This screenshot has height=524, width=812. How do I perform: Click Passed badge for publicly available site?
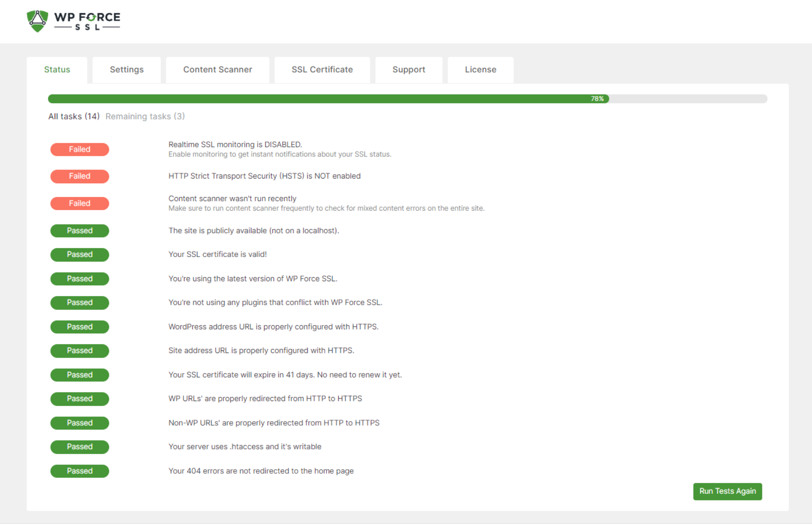coord(80,231)
